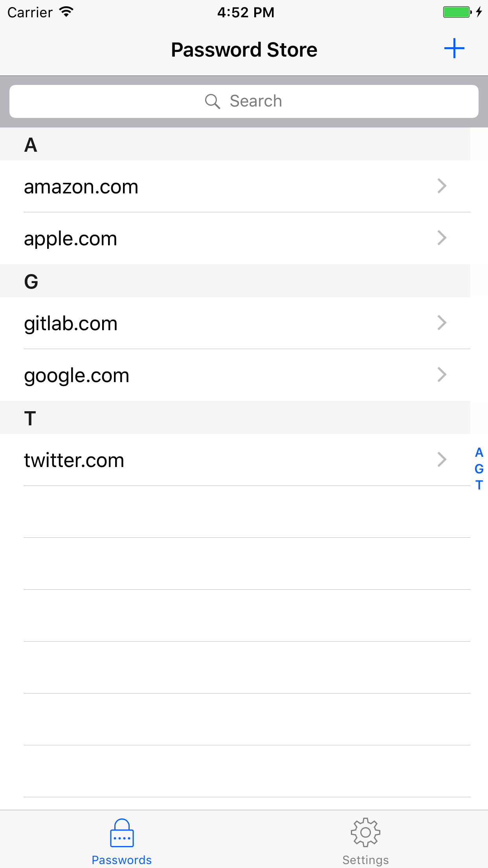488x868 pixels.
Task: Tap the battery indicator icon
Action: coord(457,12)
